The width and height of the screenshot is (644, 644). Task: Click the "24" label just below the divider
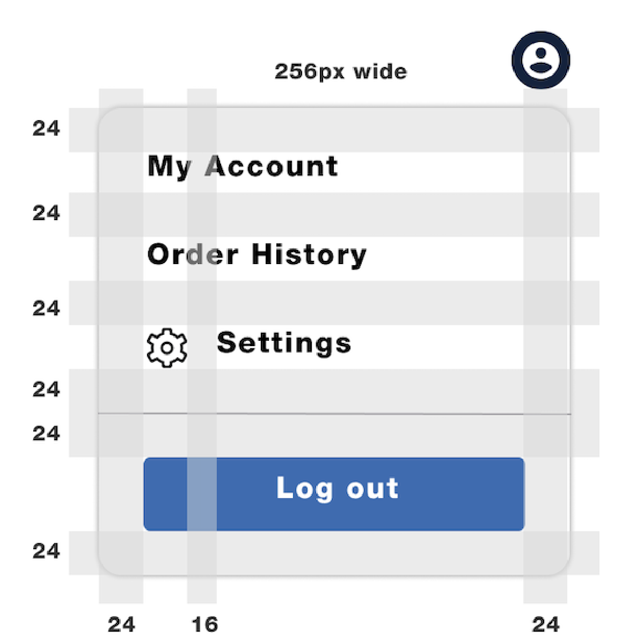(46, 433)
